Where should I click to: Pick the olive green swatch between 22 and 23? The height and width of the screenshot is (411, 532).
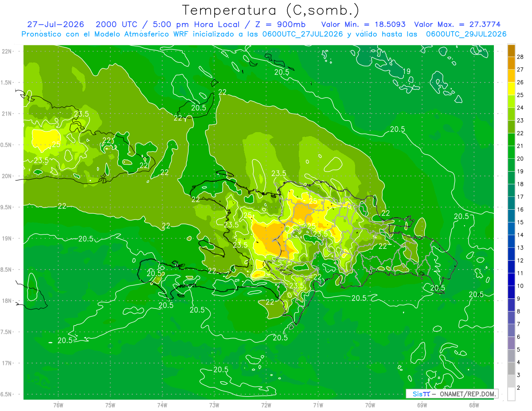click(511, 127)
